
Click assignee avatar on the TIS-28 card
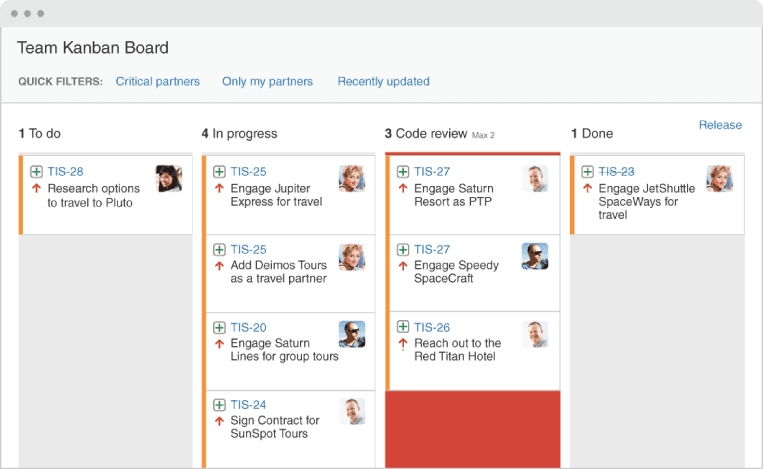click(169, 179)
